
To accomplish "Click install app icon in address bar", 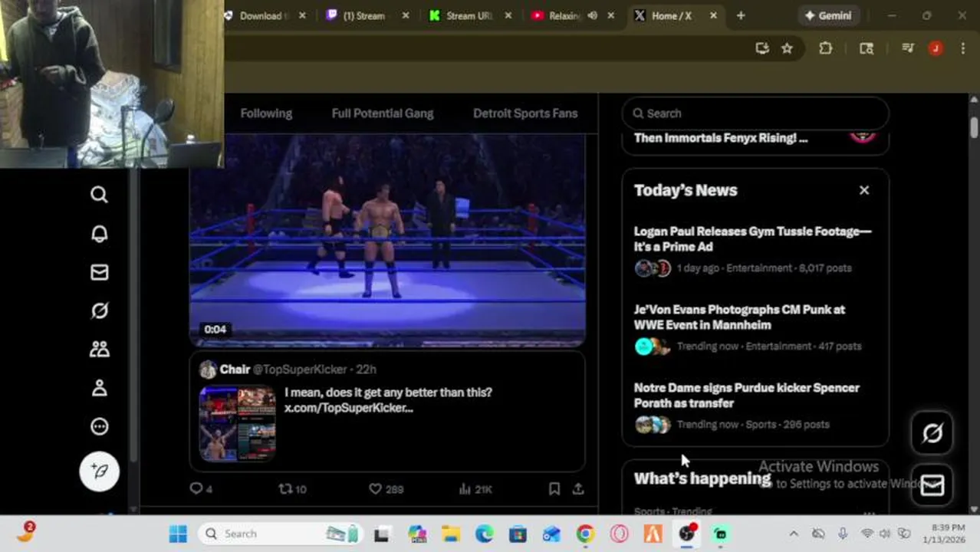I will point(762,48).
